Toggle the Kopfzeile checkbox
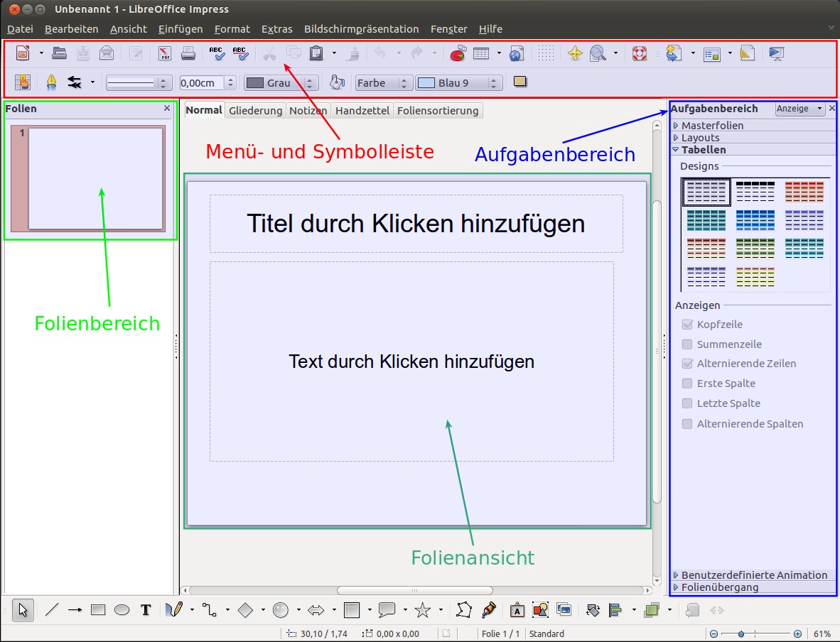 [x=687, y=325]
